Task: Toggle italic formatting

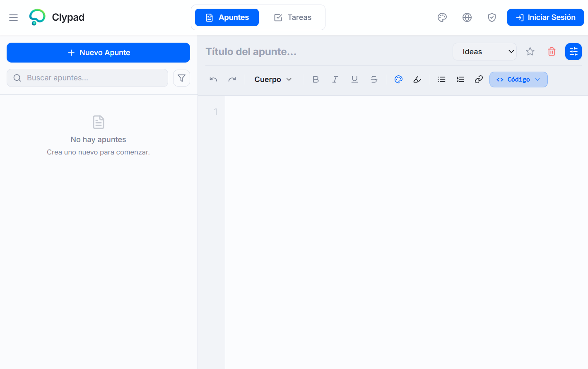Action: pyautogui.click(x=335, y=80)
